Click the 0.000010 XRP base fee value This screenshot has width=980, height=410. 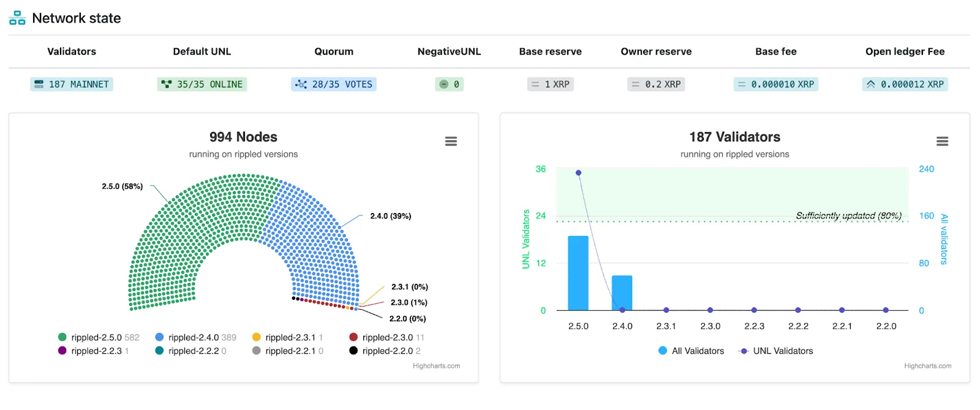(x=776, y=84)
